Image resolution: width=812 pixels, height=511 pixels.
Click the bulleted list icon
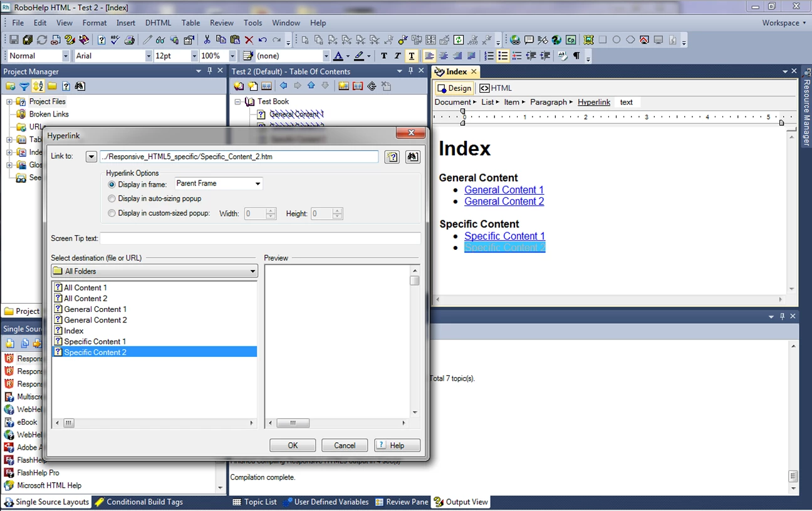[502, 56]
